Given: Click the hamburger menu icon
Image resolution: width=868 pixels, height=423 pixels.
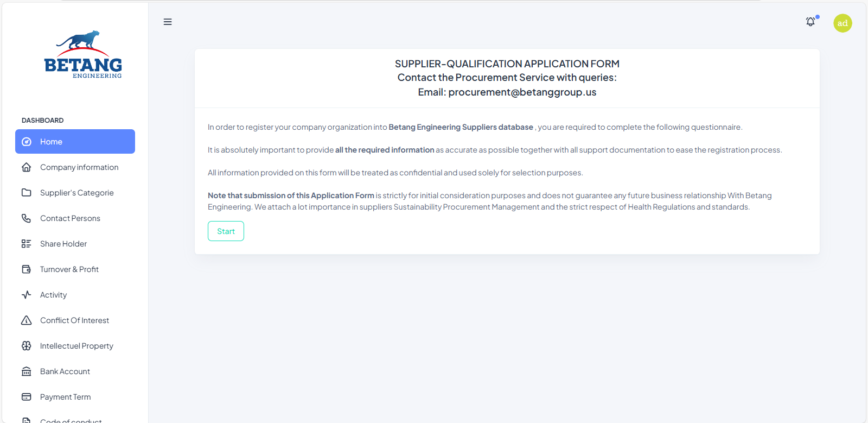Looking at the screenshot, I should [168, 22].
